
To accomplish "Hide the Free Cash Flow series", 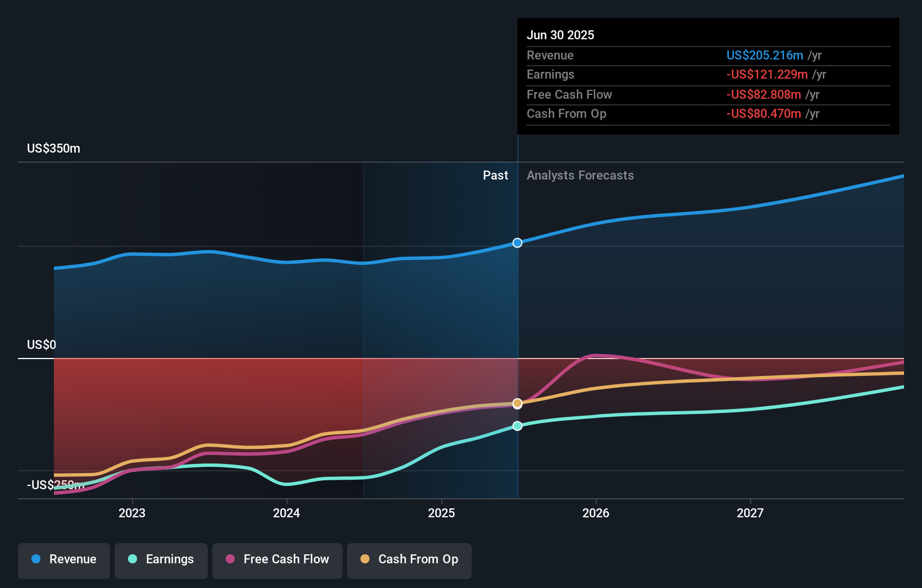I will tap(277, 559).
